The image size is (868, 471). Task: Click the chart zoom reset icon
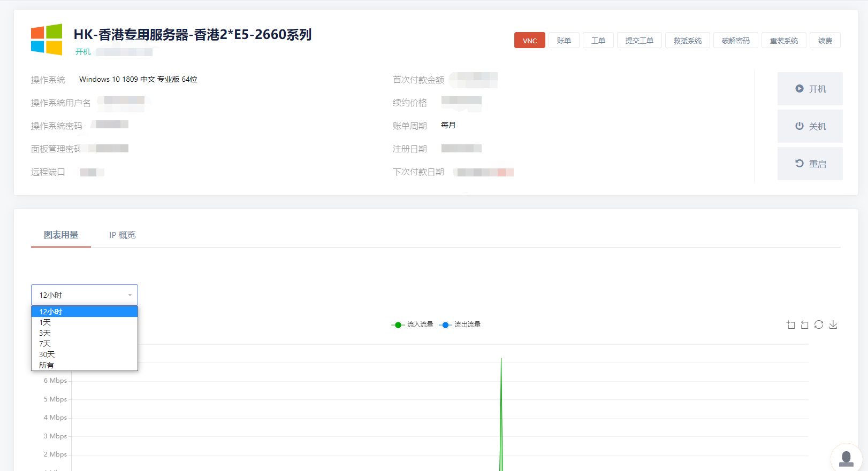click(804, 325)
